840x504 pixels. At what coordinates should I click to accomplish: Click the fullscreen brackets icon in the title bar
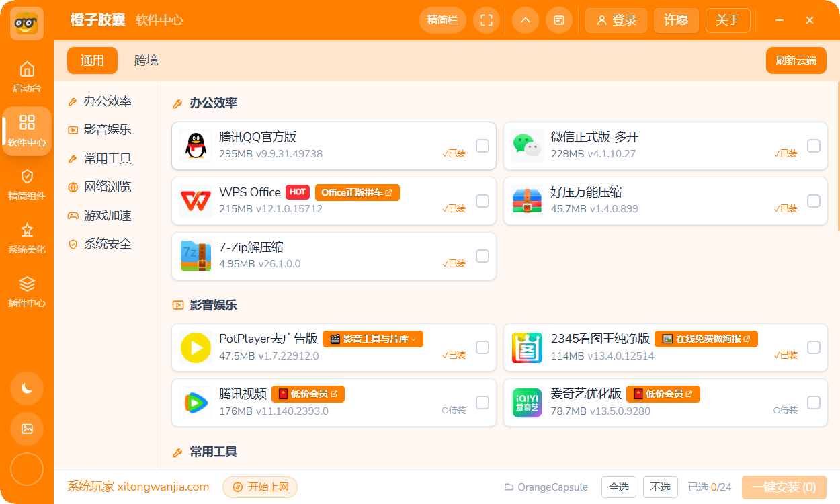pos(487,20)
